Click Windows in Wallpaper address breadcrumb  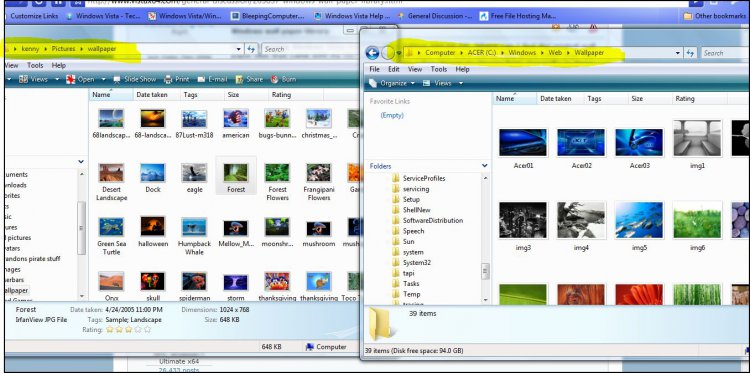pos(522,53)
